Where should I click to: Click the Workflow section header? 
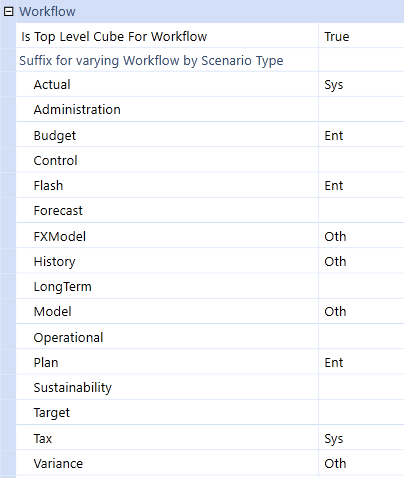(47, 12)
